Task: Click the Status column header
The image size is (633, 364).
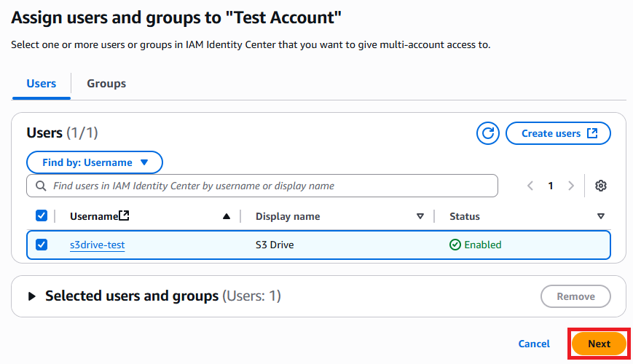Action: pyautogui.click(x=465, y=217)
